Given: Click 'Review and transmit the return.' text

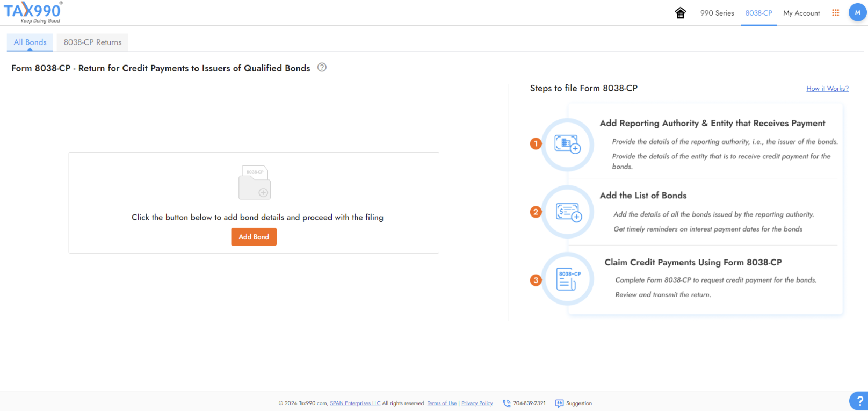Looking at the screenshot, I should click(x=663, y=295).
